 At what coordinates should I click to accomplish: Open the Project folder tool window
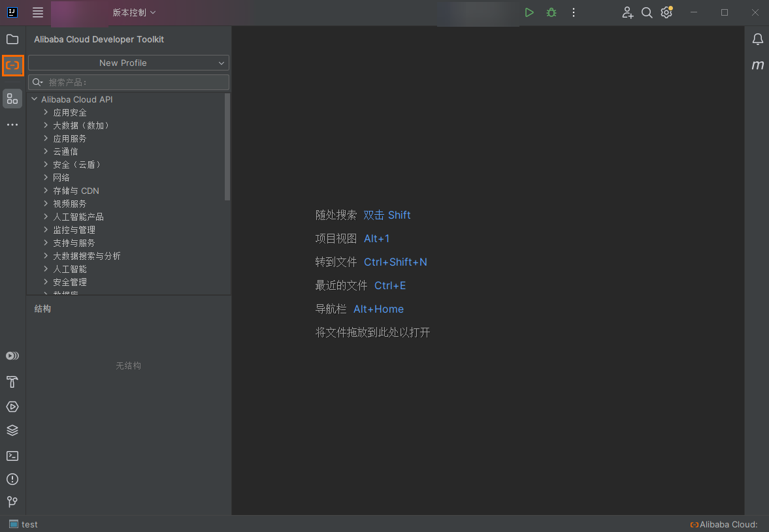[12, 39]
